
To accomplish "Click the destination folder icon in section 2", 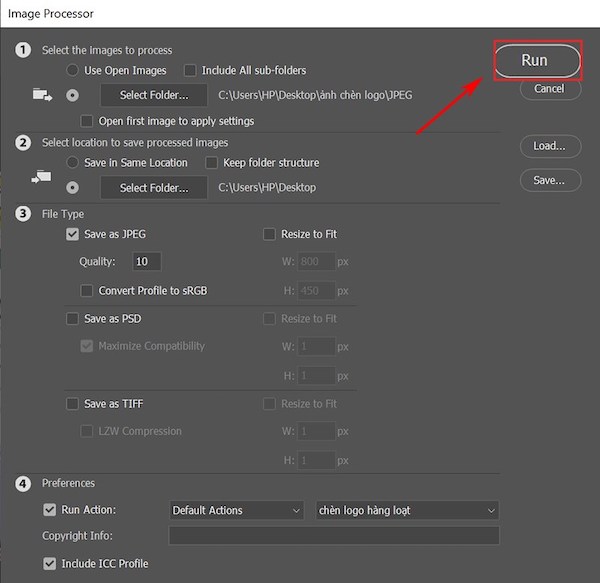I will [x=42, y=177].
